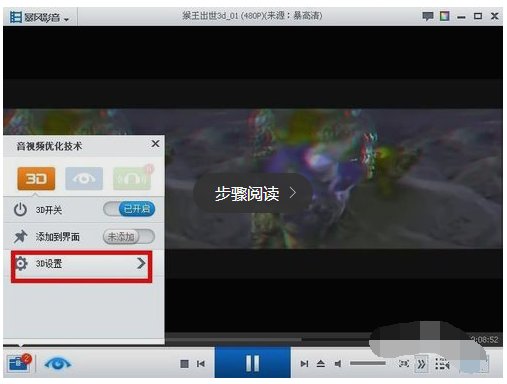Open the playlist icon
Screen dimensions: 507x384
[442, 364]
